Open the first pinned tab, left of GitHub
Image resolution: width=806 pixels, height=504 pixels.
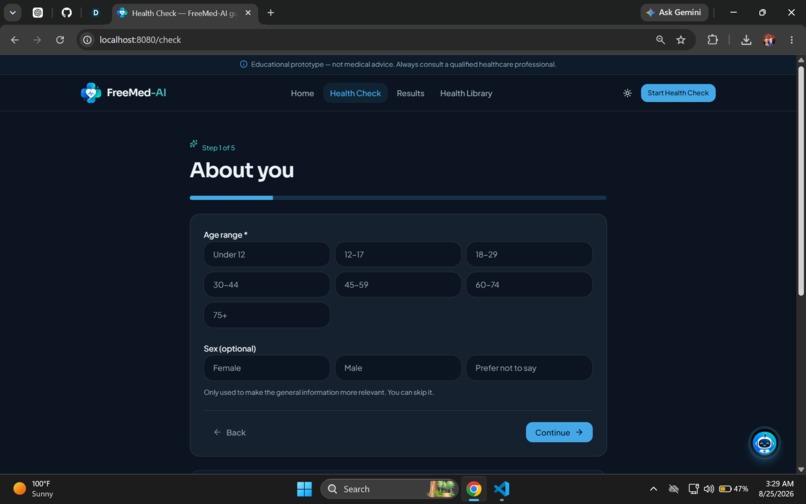38,13
